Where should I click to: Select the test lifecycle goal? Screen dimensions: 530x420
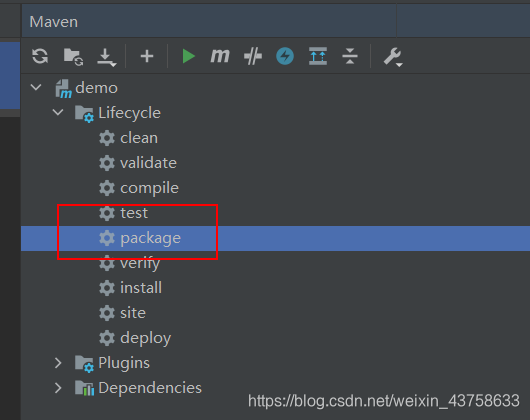pos(134,213)
